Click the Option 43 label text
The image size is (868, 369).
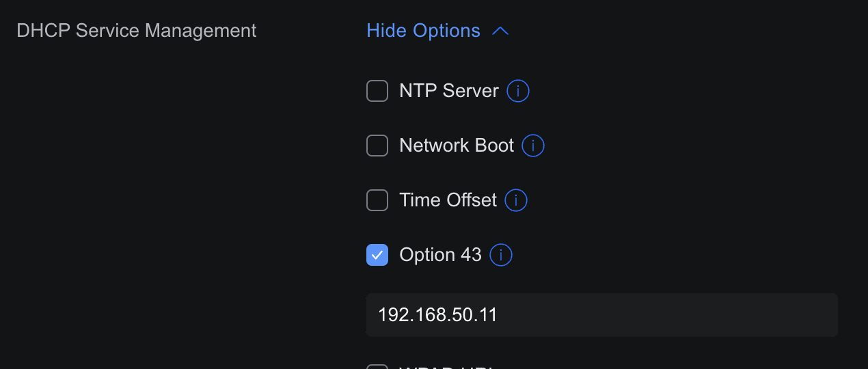tap(441, 255)
